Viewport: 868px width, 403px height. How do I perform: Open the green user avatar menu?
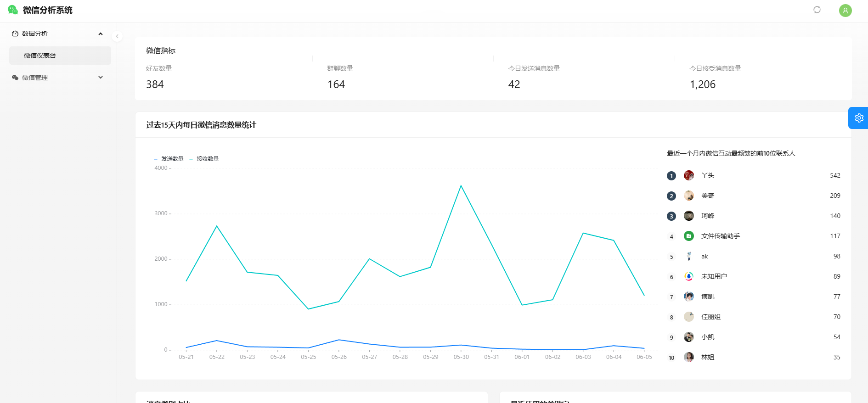click(845, 10)
